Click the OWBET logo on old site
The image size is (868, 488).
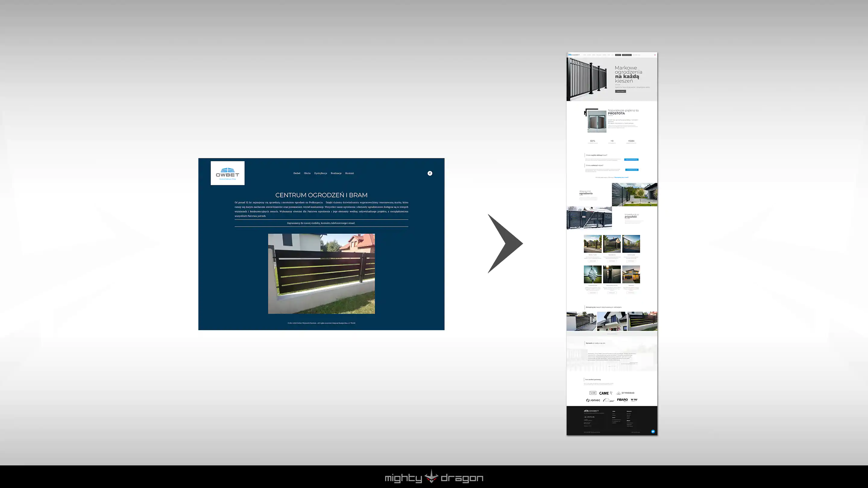[228, 173]
